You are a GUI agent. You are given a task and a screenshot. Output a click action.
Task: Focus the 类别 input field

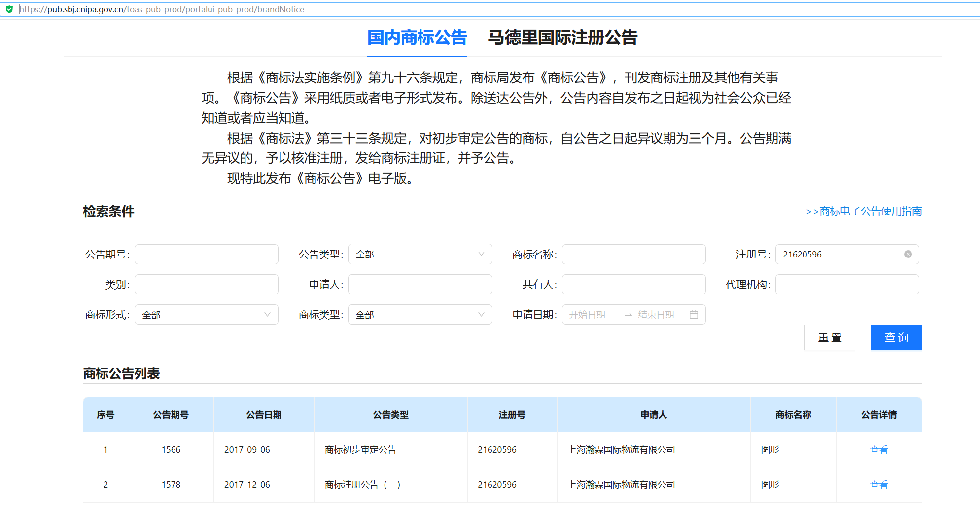pos(207,284)
